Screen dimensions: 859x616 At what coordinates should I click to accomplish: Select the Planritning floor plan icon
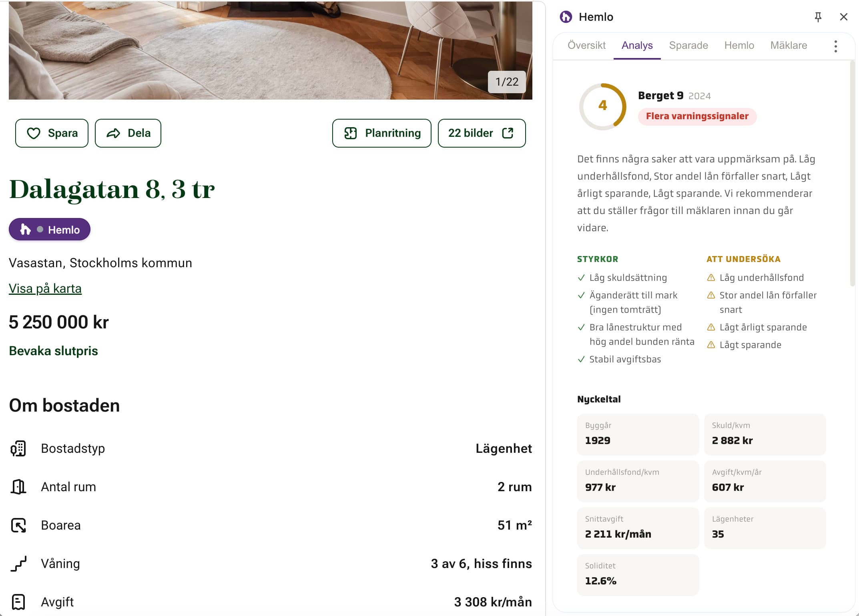point(351,133)
